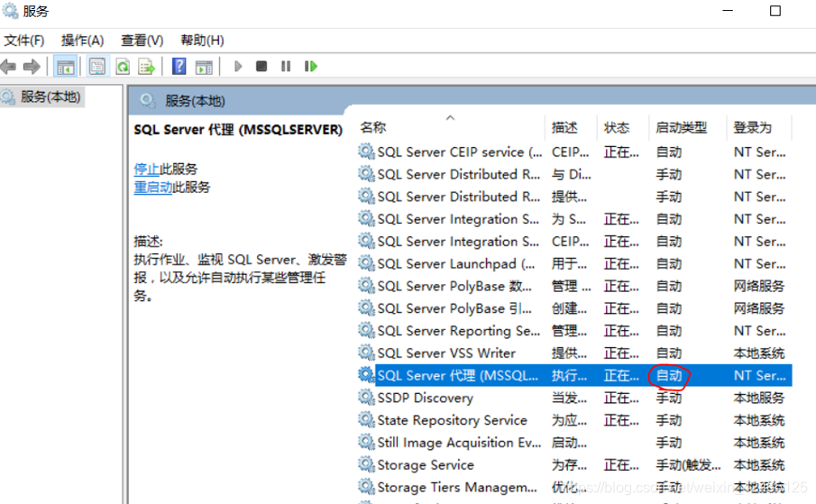The height and width of the screenshot is (504, 816).
Task: Select SQL Server Distributed R... row described 提供...
Action: (x=574, y=197)
